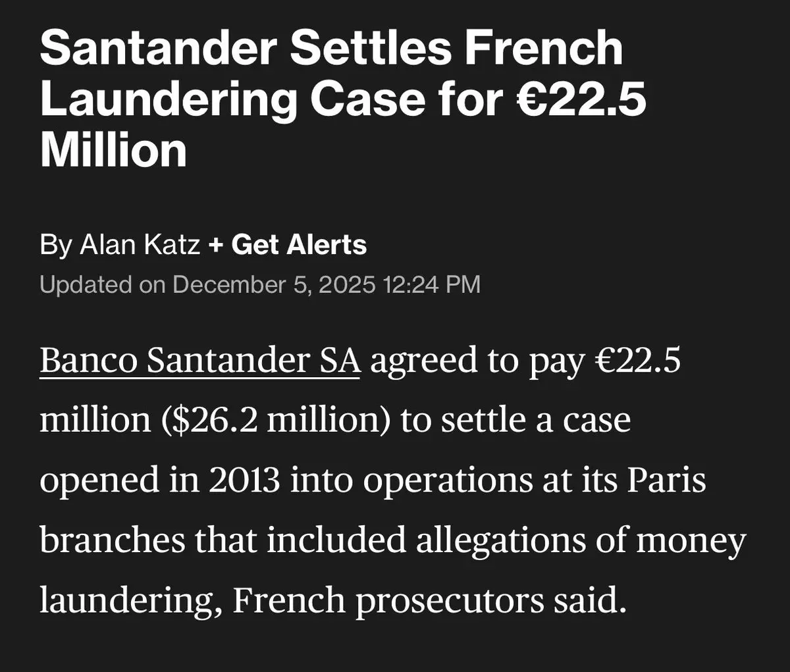790x672 pixels.
Task: Click 'French prosecutors said' in the article
Action: [x=428, y=602]
